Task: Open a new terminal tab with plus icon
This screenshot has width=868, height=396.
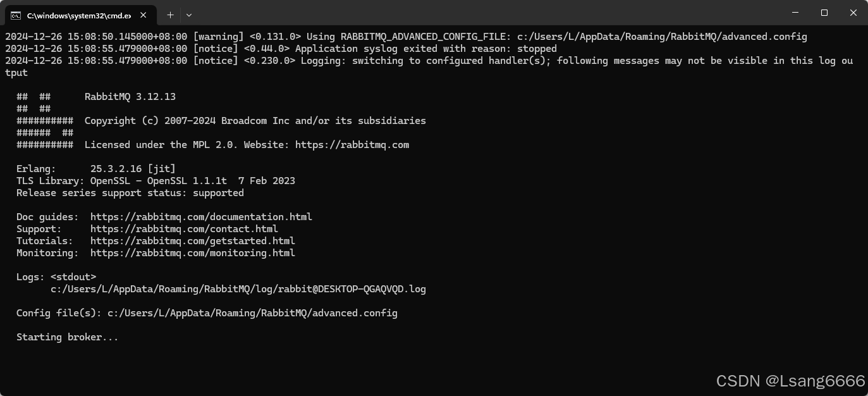Action: [170, 15]
